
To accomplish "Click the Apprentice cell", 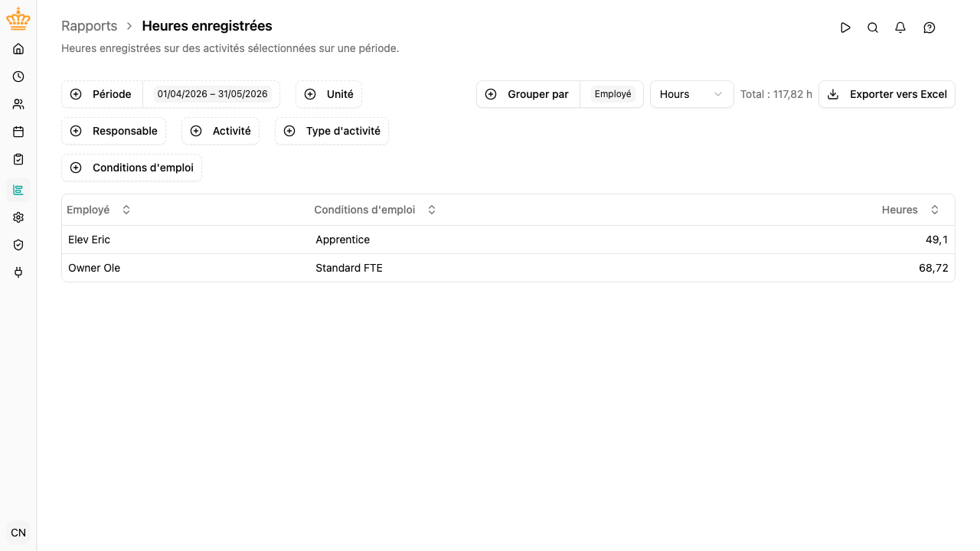I will pos(343,240).
